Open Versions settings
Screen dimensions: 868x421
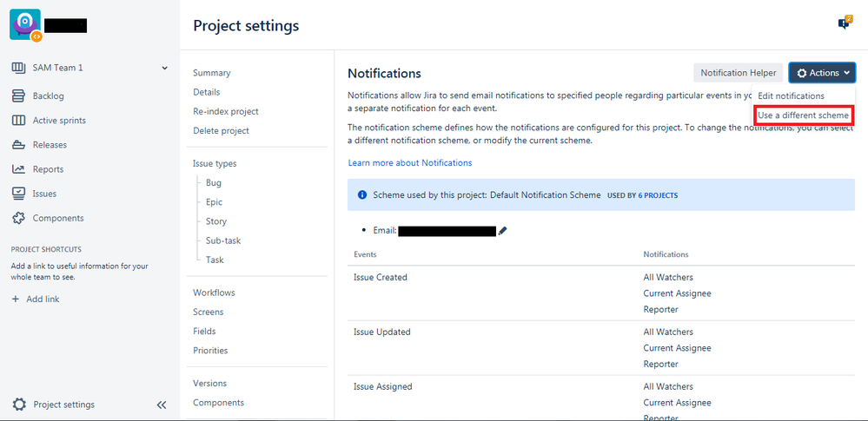pos(209,384)
